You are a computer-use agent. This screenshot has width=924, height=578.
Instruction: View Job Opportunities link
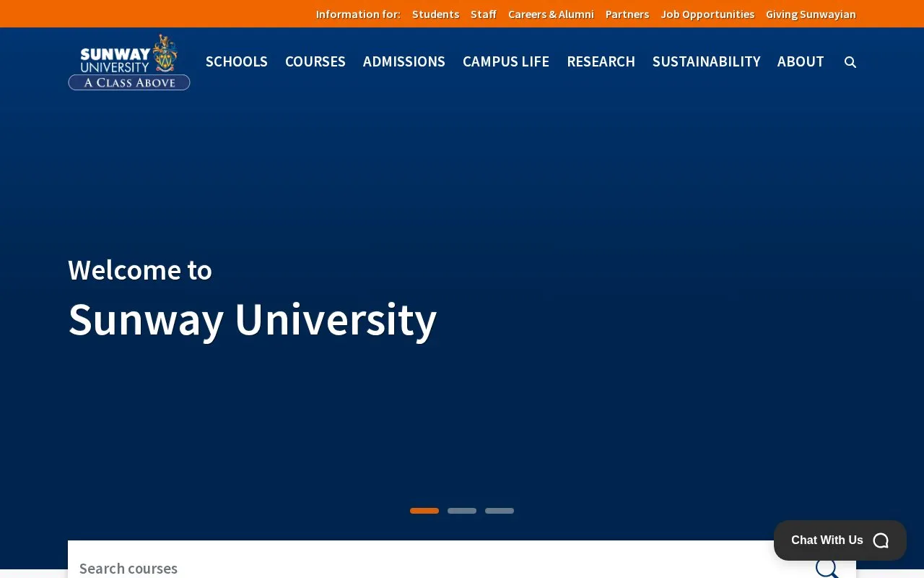click(707, 14)
